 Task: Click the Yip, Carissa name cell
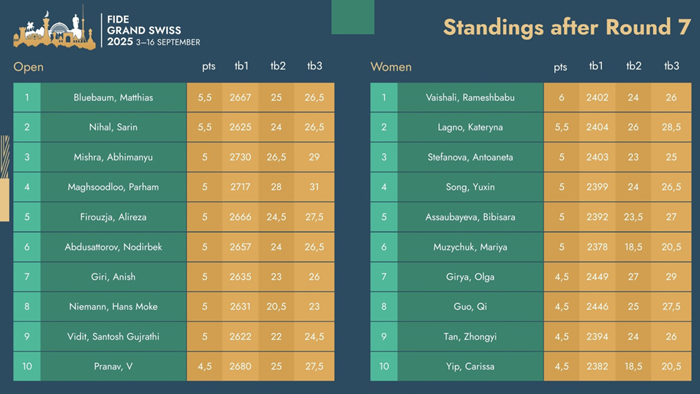point(471,366)
